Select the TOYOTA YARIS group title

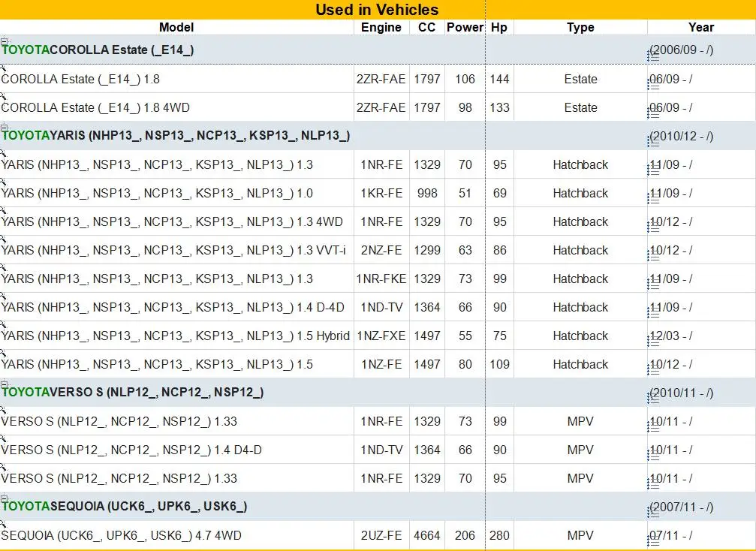coord(176,136)
